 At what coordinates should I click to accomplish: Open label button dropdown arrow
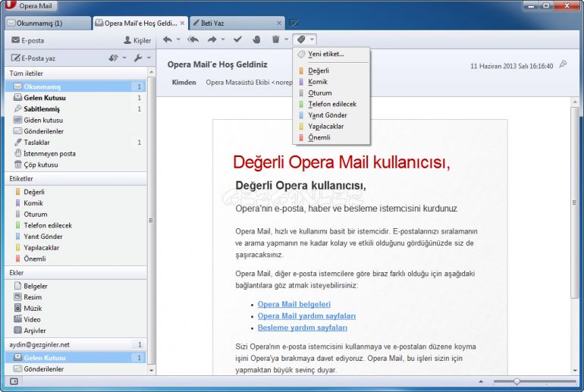312,39
